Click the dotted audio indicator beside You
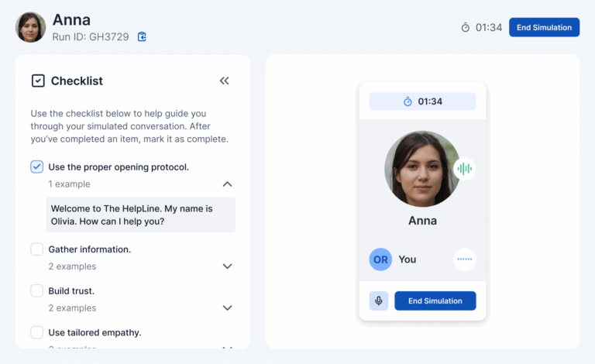 click(x=464, y=259)
